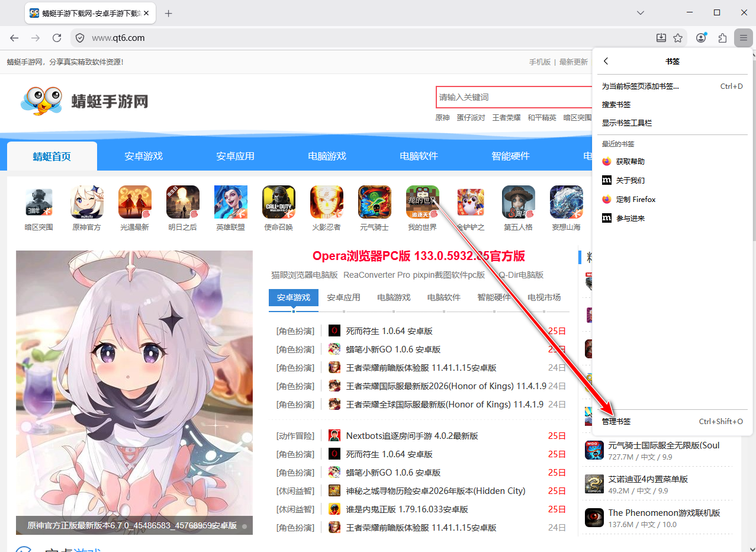Open the 参与进来 recent bookmark
The image size is (756, 552).
coord(672,218)
